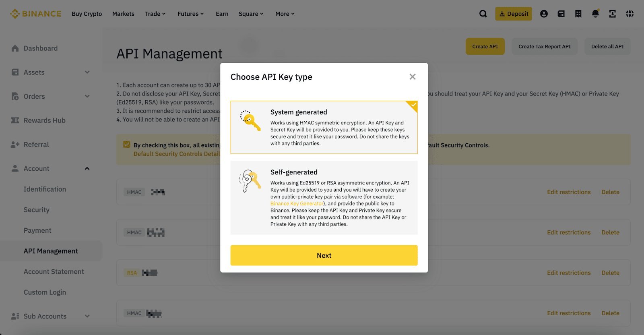Open Markets in top navigation
This screenshot has height=335, width=644.
(x=123, y=14)
